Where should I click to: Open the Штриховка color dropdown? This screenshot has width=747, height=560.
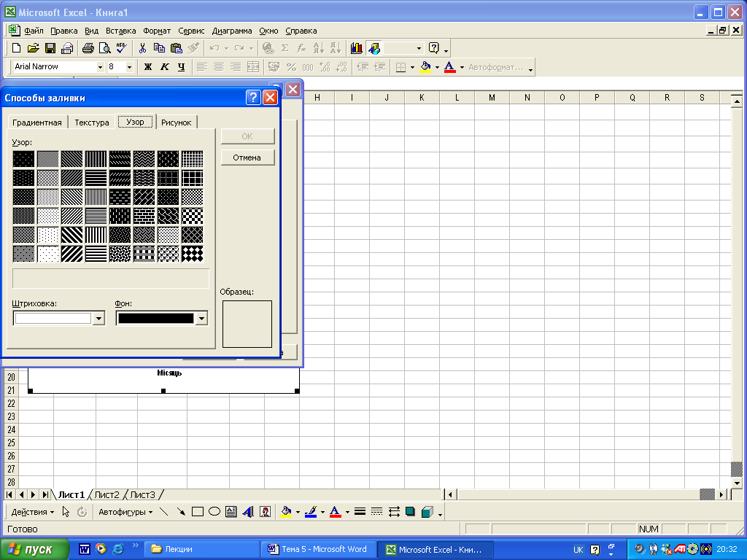(98, 318)
